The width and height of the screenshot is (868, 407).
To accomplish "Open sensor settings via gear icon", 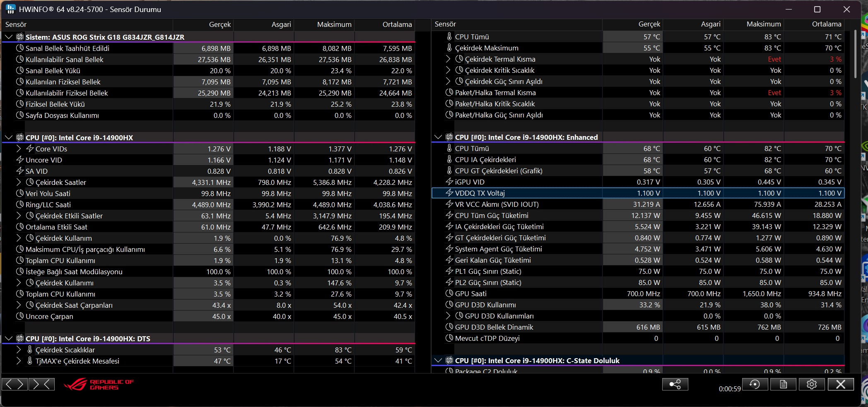I will coord(812,384).
